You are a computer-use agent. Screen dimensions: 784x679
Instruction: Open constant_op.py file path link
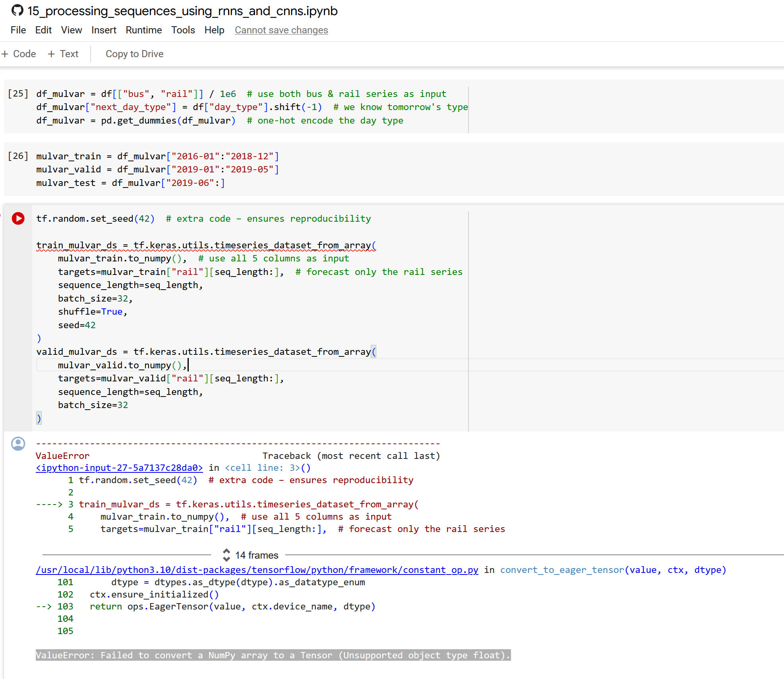pyautogui.click(x=257, y=570)
